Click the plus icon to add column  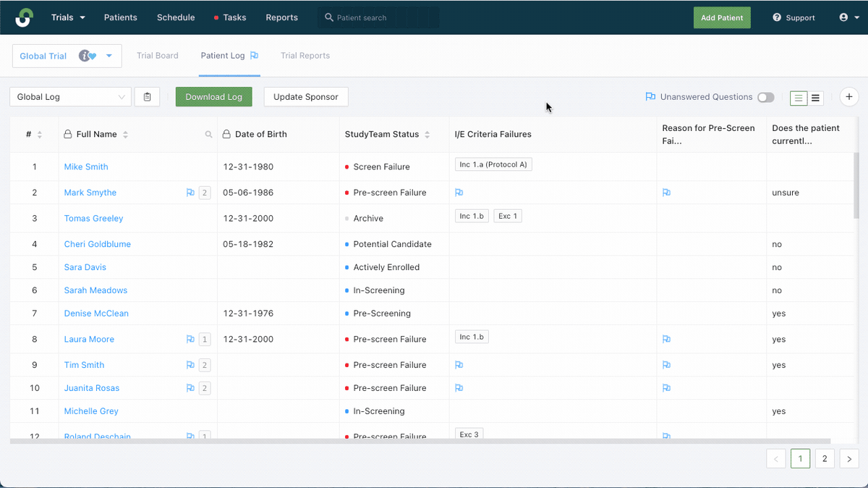[849, 97]
